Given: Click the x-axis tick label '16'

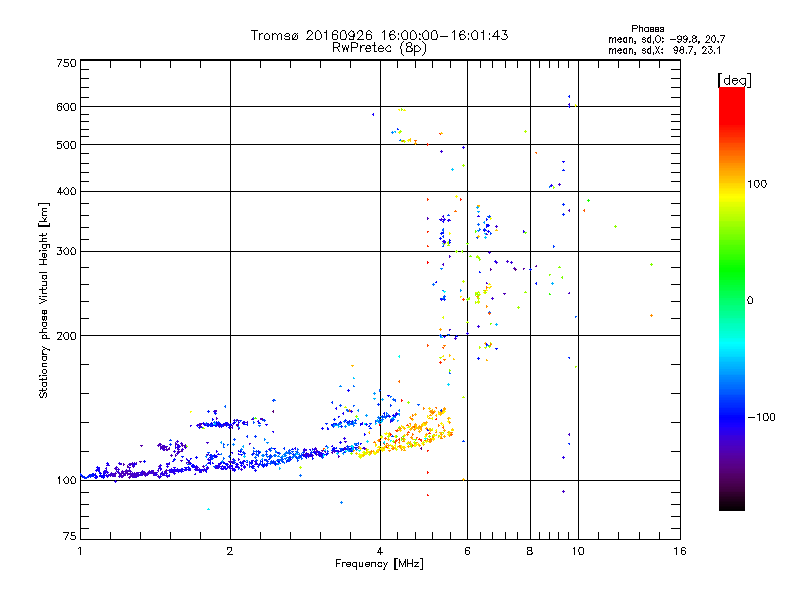Looking at the screenshot, I should (680, 551).
